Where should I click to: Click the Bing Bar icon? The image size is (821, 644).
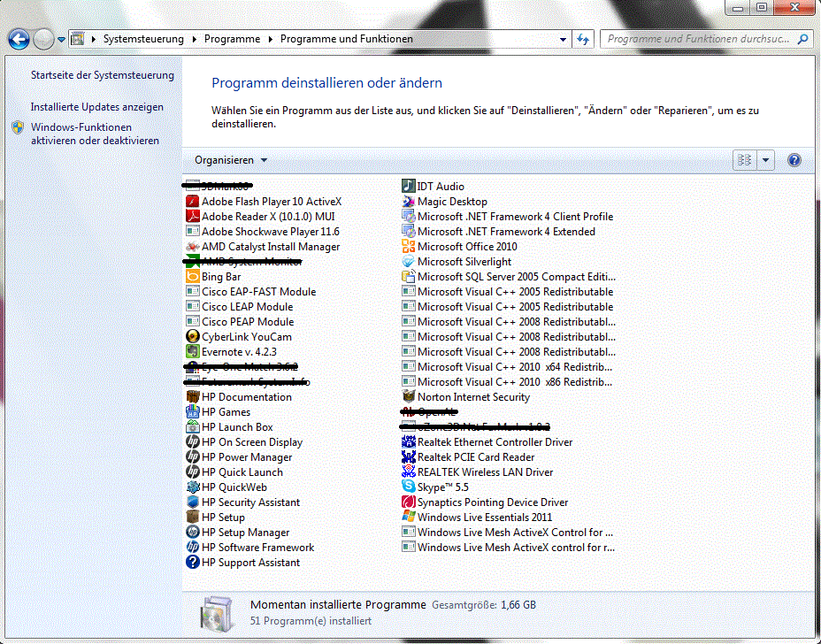click(x=193, y=277)
